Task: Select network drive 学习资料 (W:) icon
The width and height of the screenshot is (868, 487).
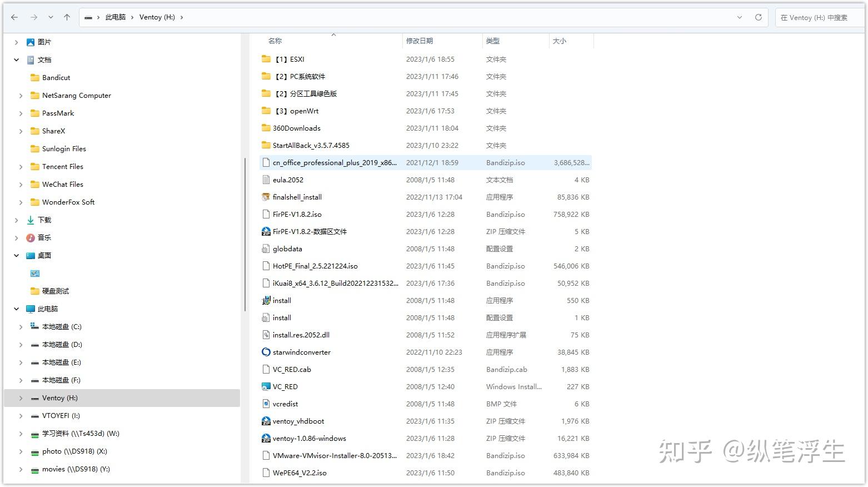Action: tap(35, 434)
